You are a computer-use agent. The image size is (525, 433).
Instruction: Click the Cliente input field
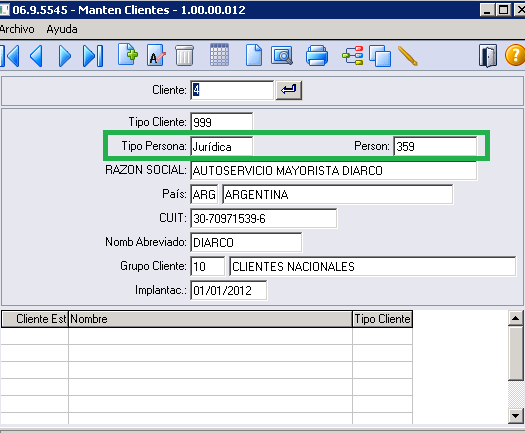(x=232, y=90)
